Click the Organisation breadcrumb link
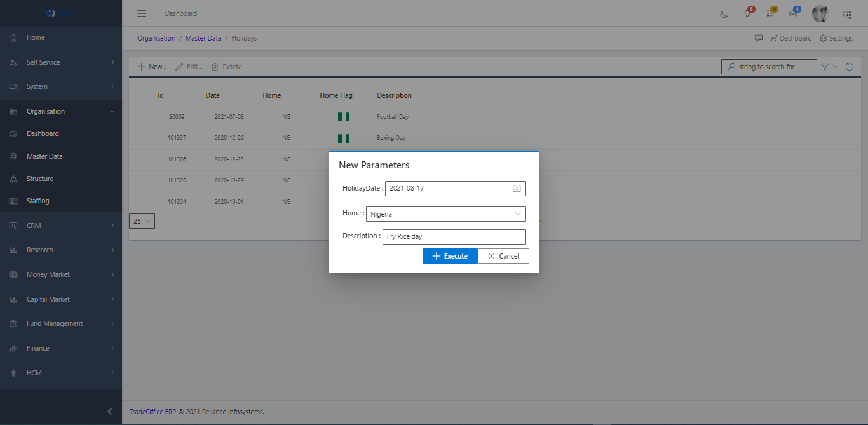Image resolution: width=868 pixels, height=425 pixels. pyautogui.click(x=156, y=38)
